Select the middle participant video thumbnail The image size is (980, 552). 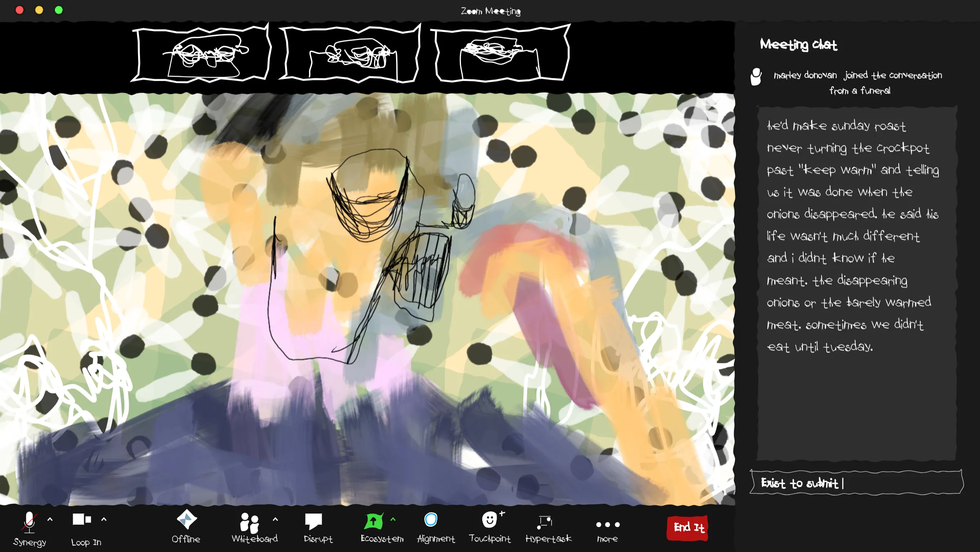350,54
